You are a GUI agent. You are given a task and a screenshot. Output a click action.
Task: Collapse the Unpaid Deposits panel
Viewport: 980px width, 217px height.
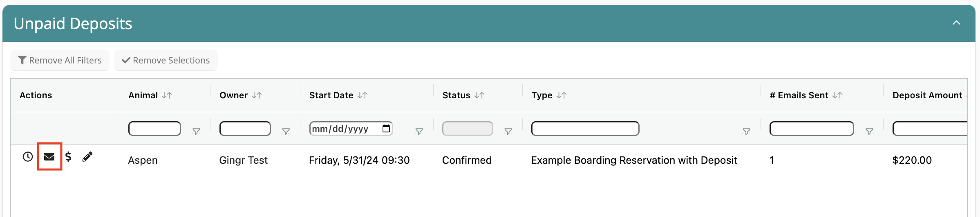tap(956, 23)
